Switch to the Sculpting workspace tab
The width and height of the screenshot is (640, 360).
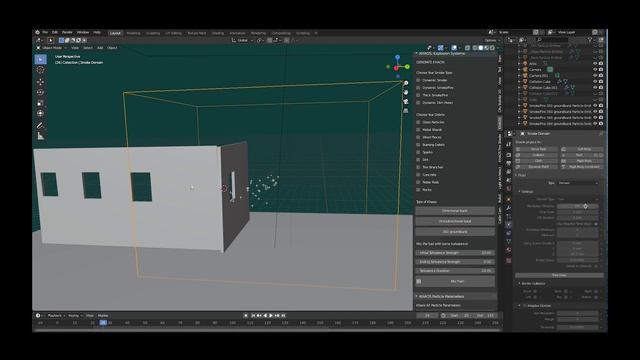tap(153, 33)
